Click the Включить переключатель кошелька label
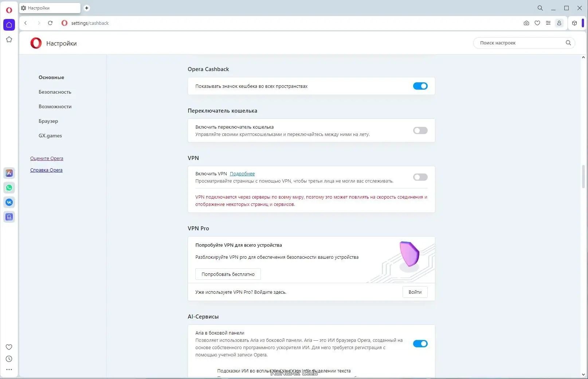The width and height of the screenshot is (588, 379). (x=235, y=127)
